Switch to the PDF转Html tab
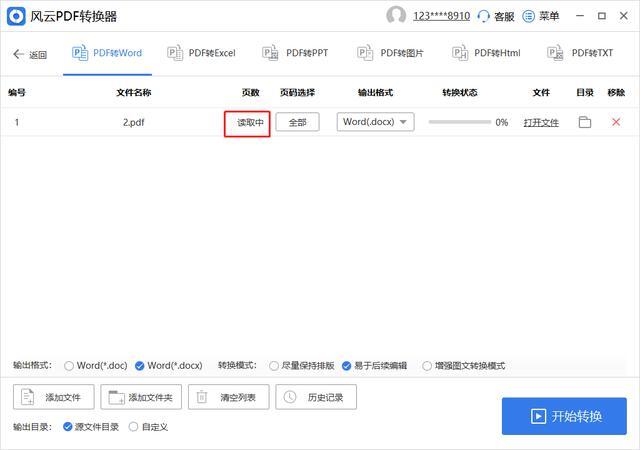 tap(486, 53)
